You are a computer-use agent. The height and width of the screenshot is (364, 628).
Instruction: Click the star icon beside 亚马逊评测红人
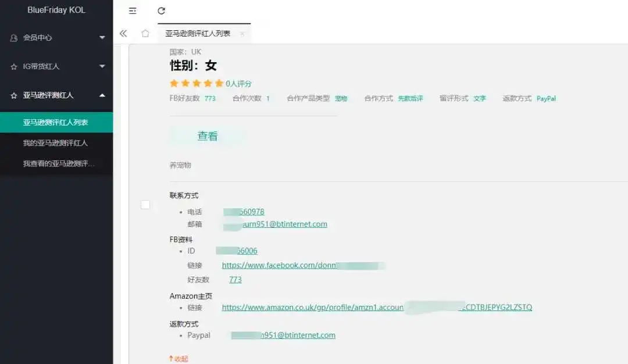(x=14, y=95)
